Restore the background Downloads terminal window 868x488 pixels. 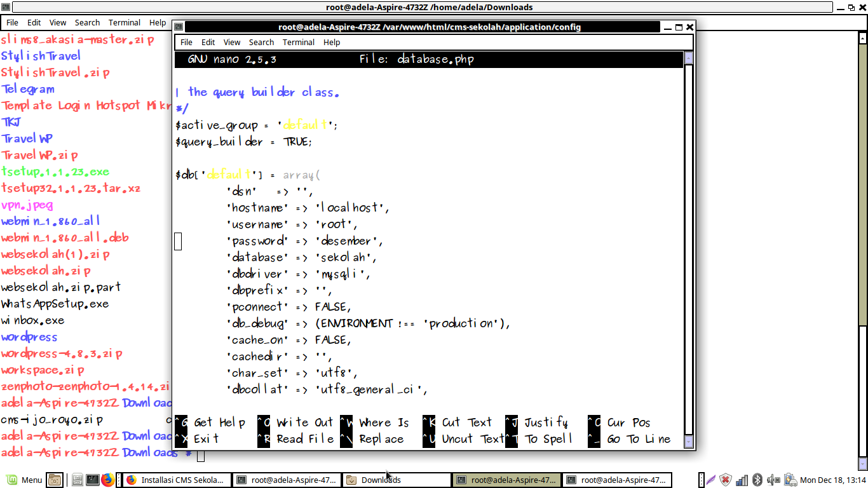point(851,8)
